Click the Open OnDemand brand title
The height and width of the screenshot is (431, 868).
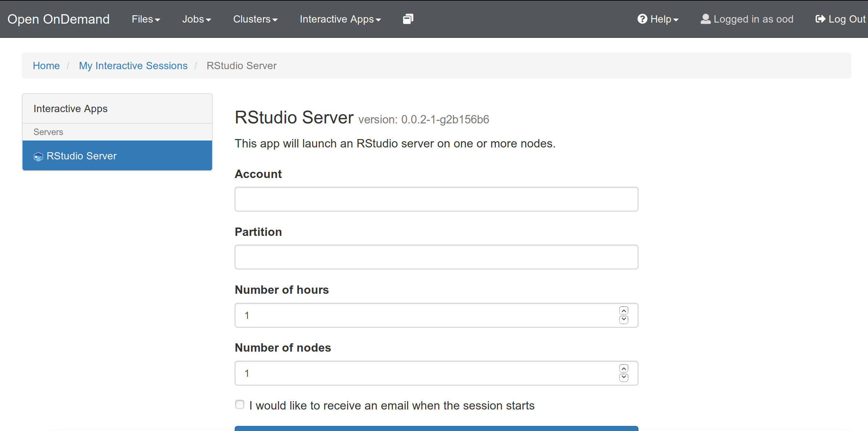pyautogui.click(x=59, y=19)
